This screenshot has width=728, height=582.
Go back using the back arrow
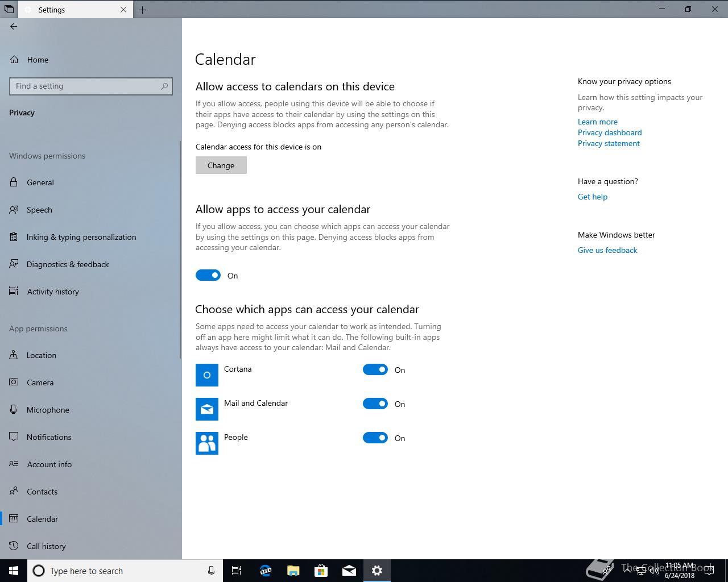[x=14, y=26]
